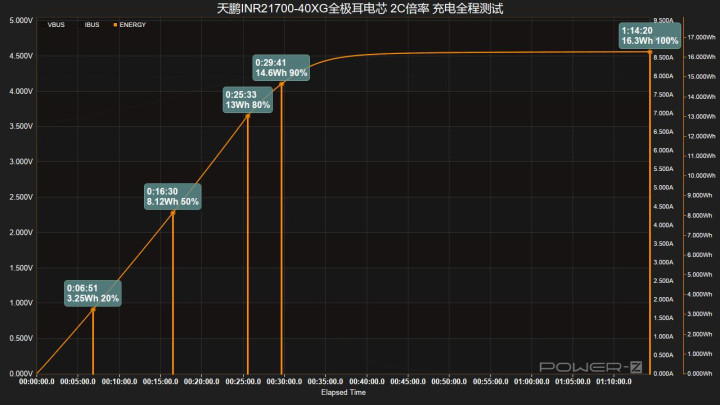Click the 00:45:00.0 time axis tick
Screen dimensions: 720x405
click(x=408, y=381)
